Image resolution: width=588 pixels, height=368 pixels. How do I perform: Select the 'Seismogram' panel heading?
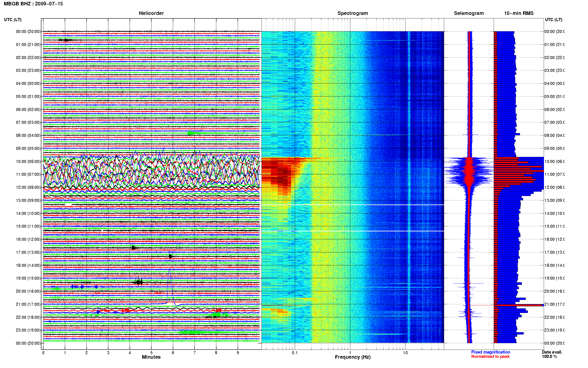tap(469, 13)
